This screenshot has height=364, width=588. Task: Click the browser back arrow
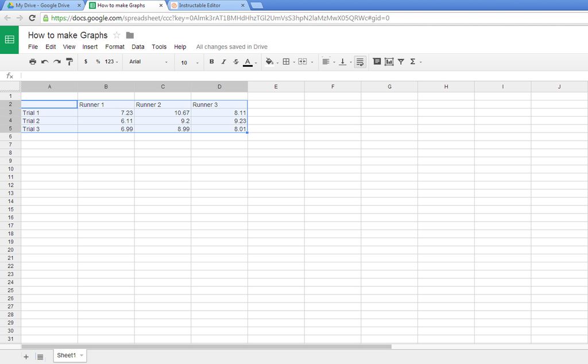[7, 18]
